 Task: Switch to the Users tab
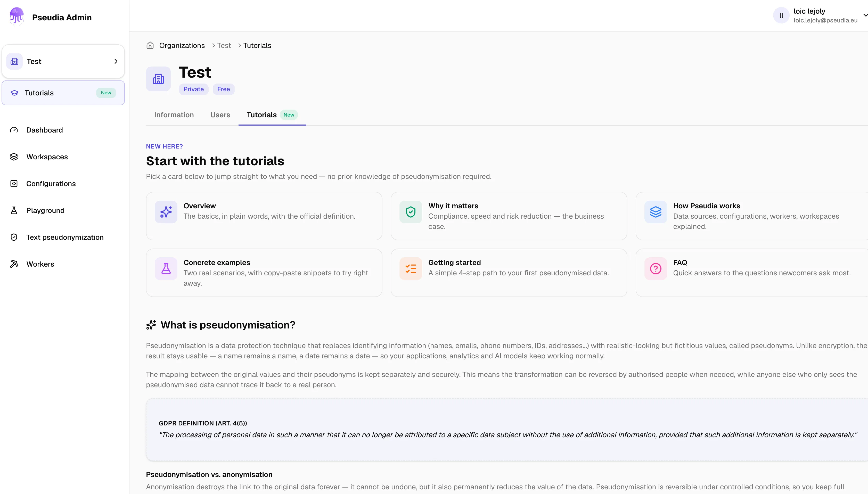[x=220, y=115]
